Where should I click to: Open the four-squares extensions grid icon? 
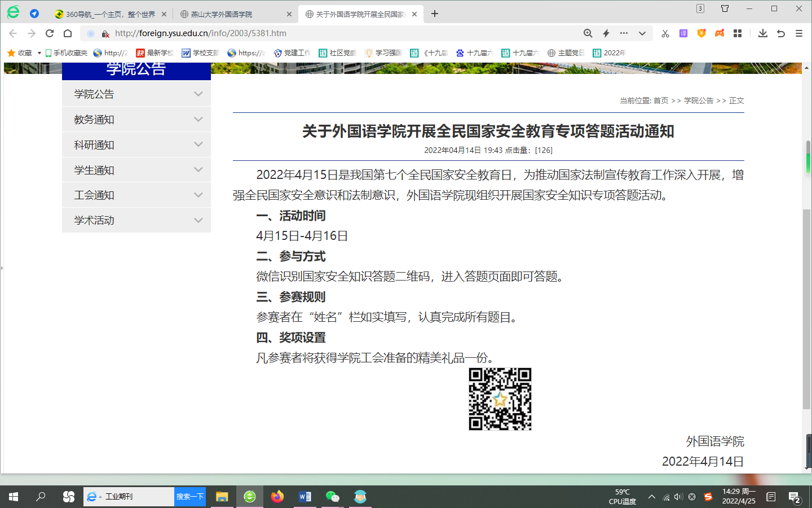738,33
